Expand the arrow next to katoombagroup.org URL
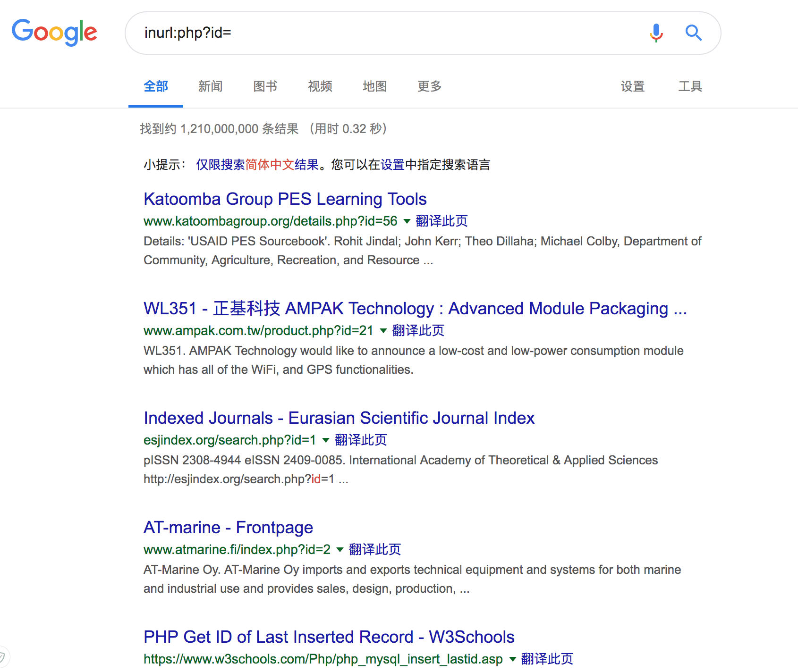The image size is (798, 672). [x=407, y=221]
